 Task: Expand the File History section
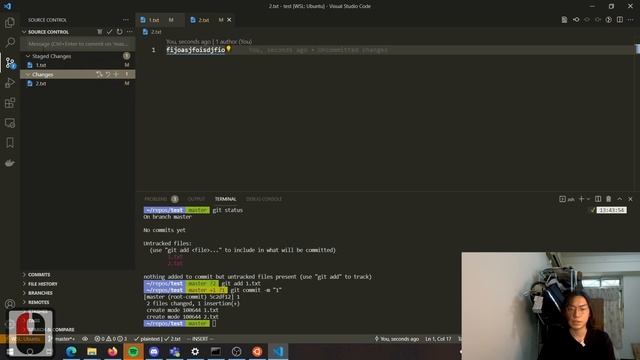(24, 284)
